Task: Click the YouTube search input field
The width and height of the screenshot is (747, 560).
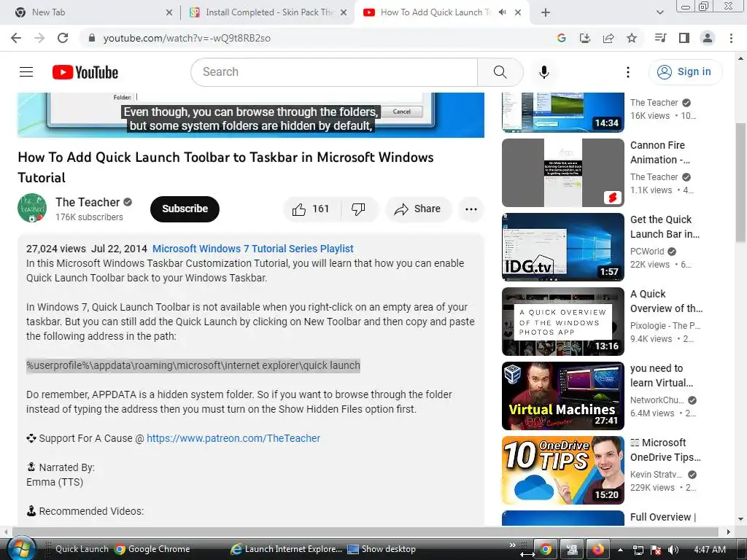Action: click(334, 72)
